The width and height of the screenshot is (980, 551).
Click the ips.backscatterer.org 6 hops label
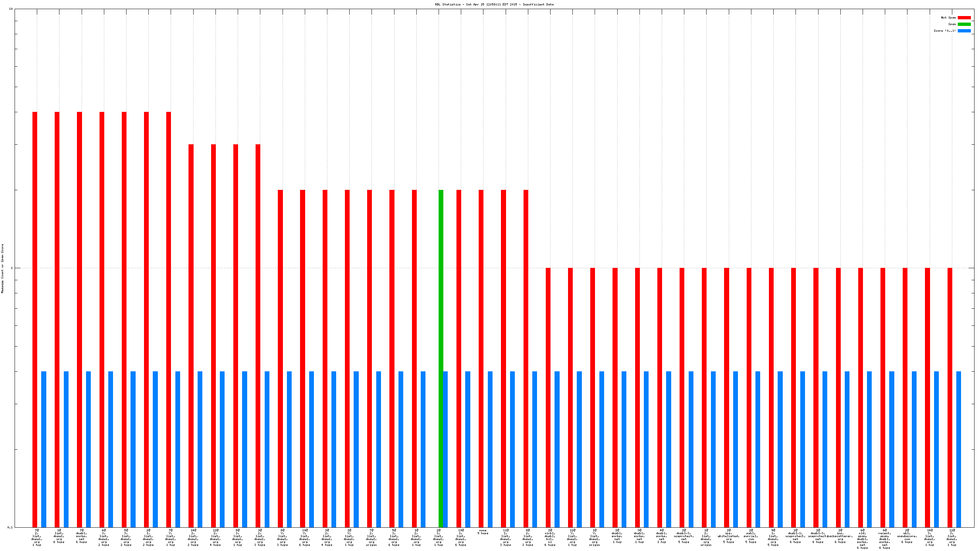click(840, 536)
